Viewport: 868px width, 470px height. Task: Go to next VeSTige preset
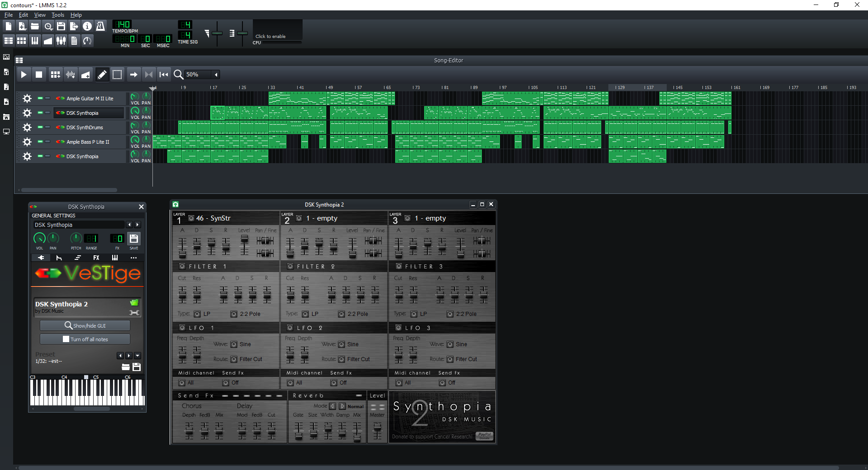pyautogui.click(x=129, y=356)
